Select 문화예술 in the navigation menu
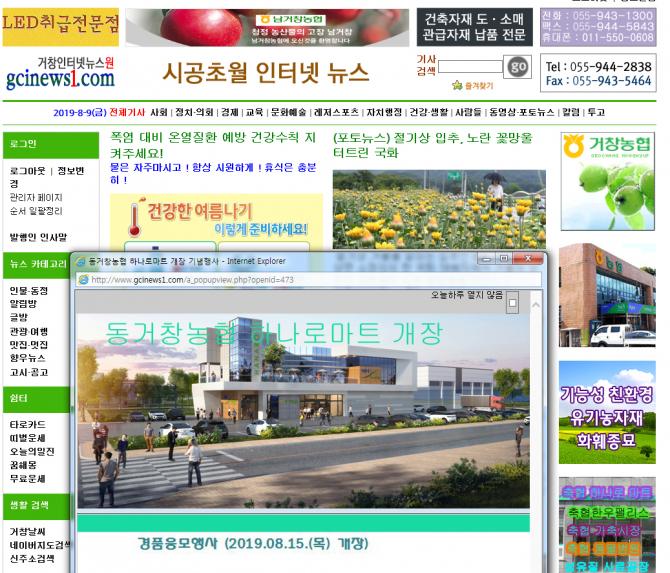The height and width of the screenshot is (573, 670). [x=288, y=112]
